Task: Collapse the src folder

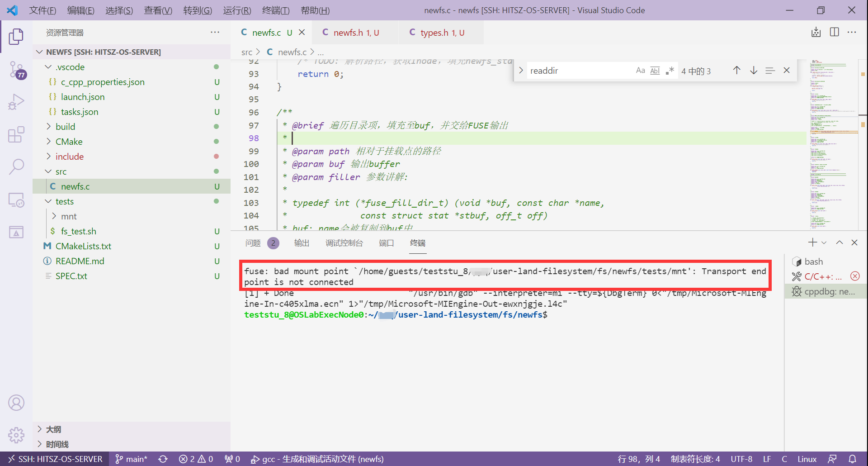Action: (x=61, y=171)
